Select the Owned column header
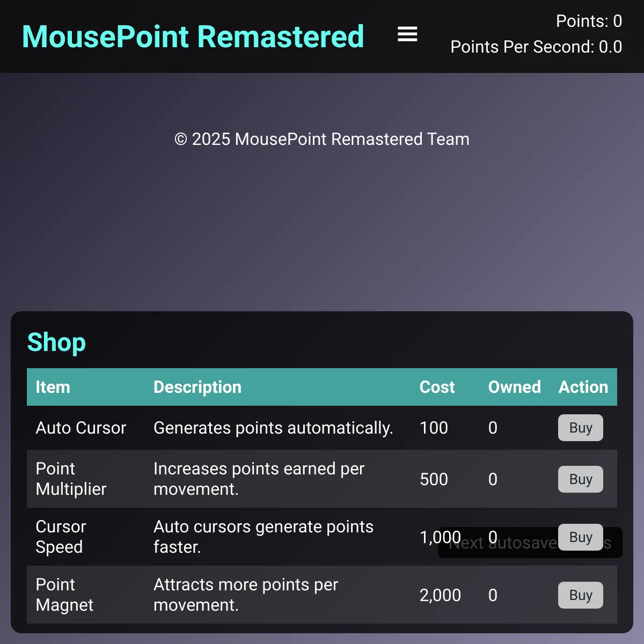644x644 pixels. [514, 387]
